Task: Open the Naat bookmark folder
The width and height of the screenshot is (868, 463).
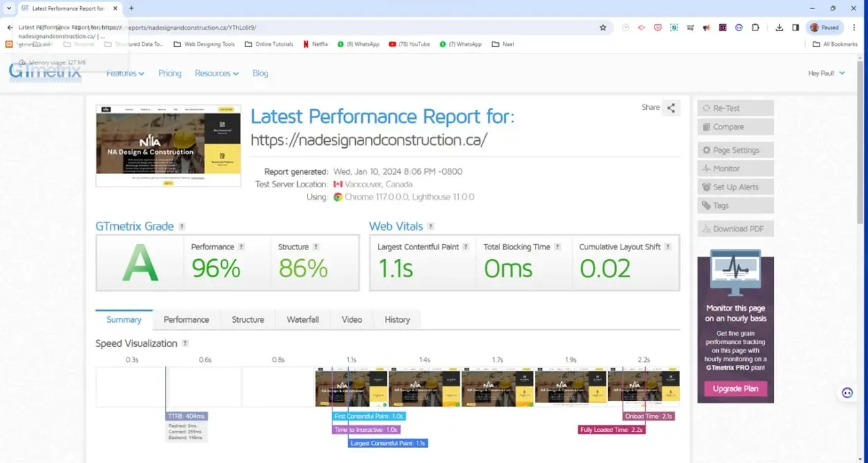Action: pyautogui.click(x=502, y=44)
